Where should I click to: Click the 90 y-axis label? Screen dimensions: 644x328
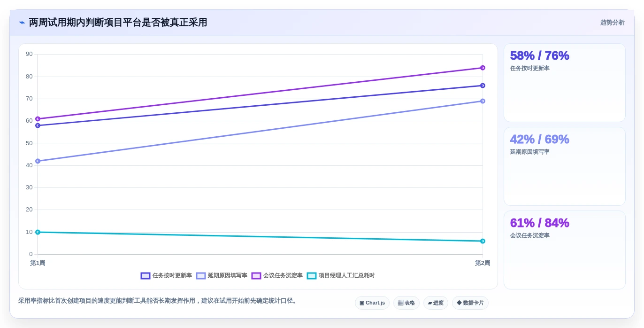[x=29, y=54]
